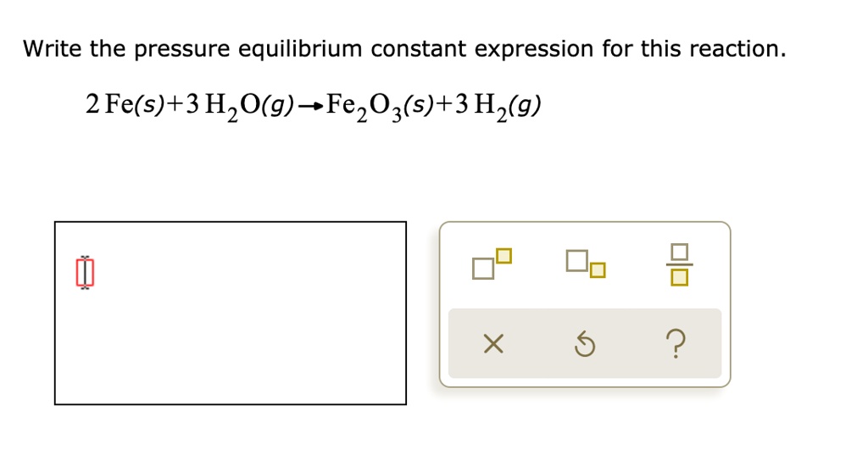Viewport: 868px width, 461px height.
Task: Insert a superscript exponent template
Action: click(492, 264)
